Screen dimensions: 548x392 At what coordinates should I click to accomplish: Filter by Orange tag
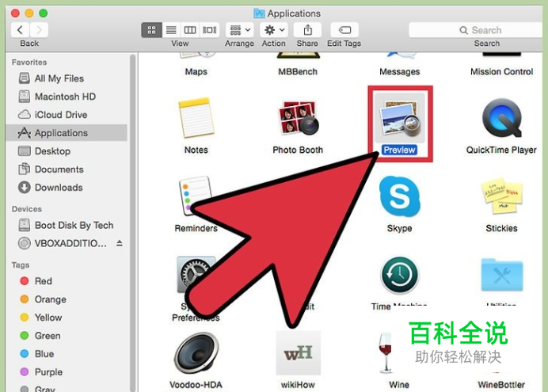tap(67, 299)
